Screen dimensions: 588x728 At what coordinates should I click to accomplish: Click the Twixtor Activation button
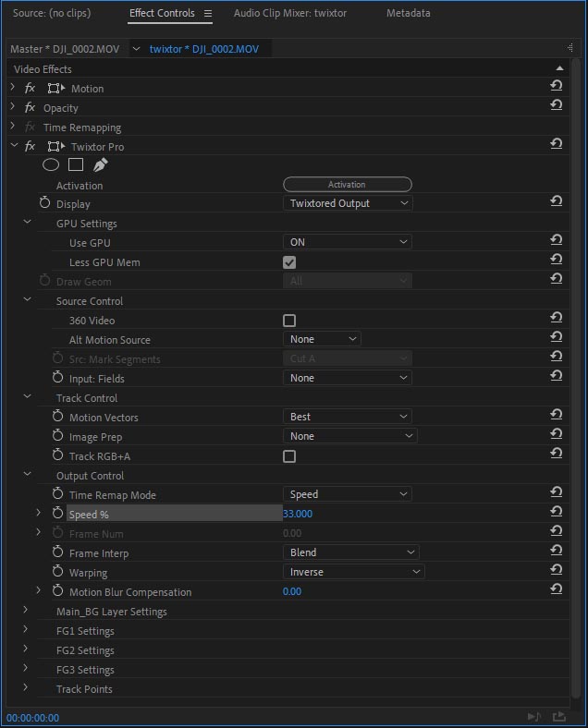click(x=348, y=185)
